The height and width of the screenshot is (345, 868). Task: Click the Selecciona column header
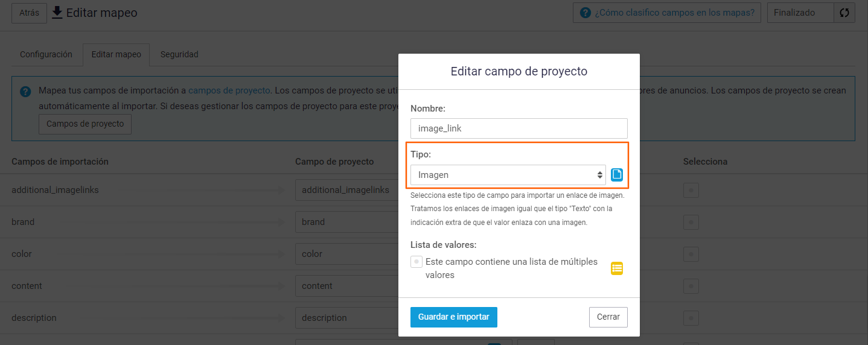705,162
